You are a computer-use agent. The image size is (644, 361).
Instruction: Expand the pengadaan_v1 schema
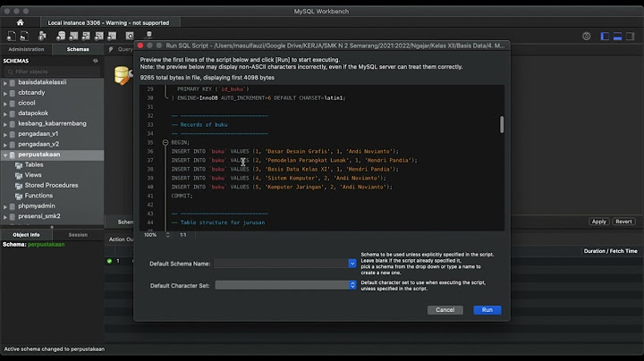pos(5,134)
